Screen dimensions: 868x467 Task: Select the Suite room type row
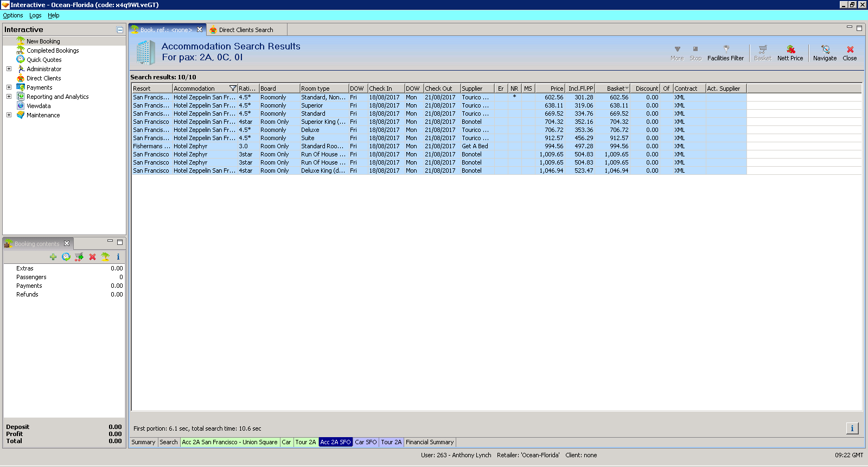[x=439, y=138]
